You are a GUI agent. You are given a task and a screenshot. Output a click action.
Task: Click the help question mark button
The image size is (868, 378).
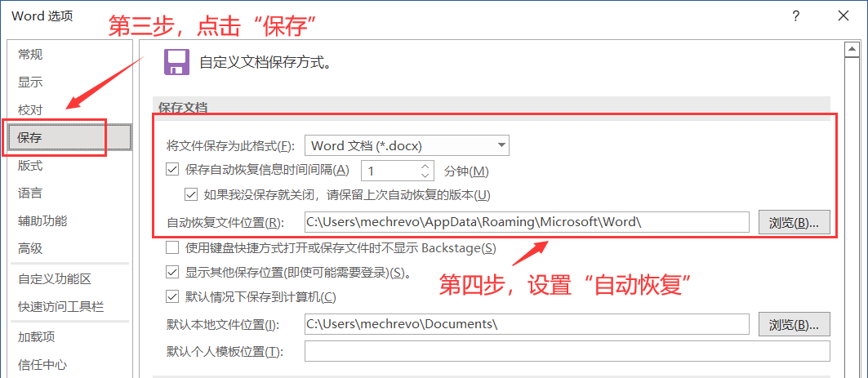795,16
